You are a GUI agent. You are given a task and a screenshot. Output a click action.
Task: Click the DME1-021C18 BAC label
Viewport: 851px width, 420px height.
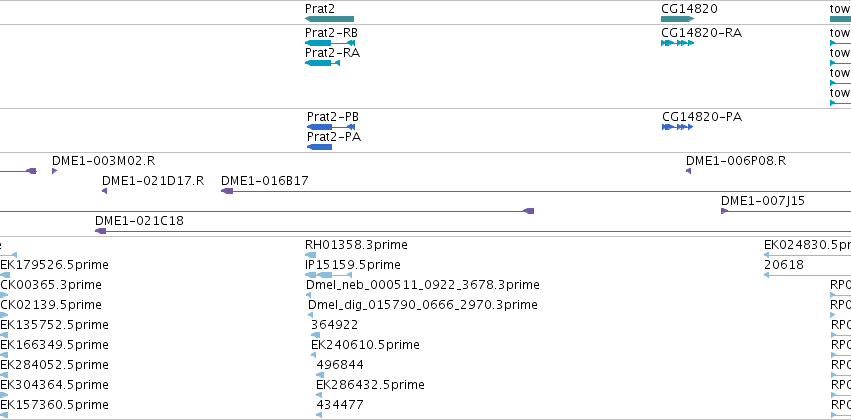pyautogui.click(x=139, y=221)
